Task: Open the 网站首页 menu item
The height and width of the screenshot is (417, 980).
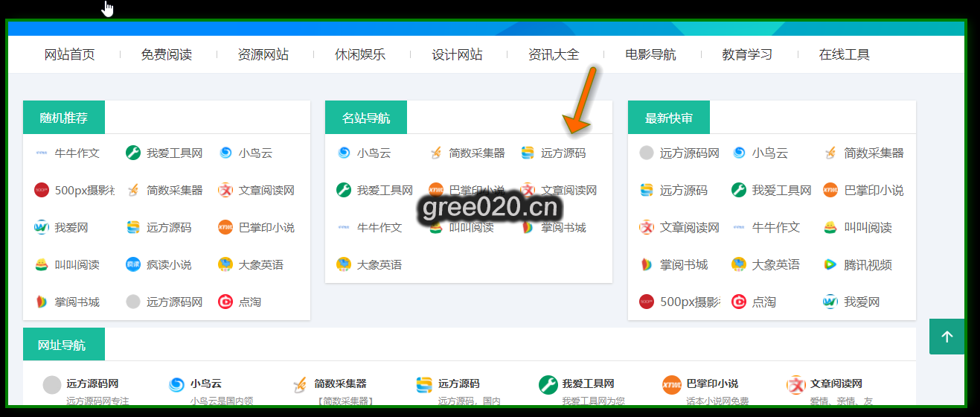Action: [x=70, y=54]
